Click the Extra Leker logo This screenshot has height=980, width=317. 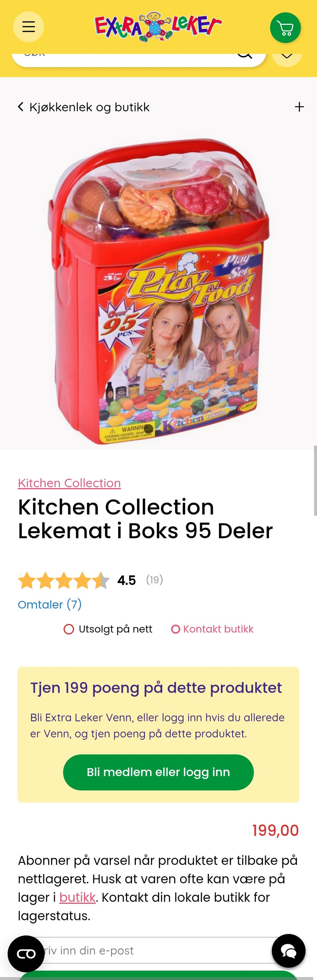click(158, 26)
